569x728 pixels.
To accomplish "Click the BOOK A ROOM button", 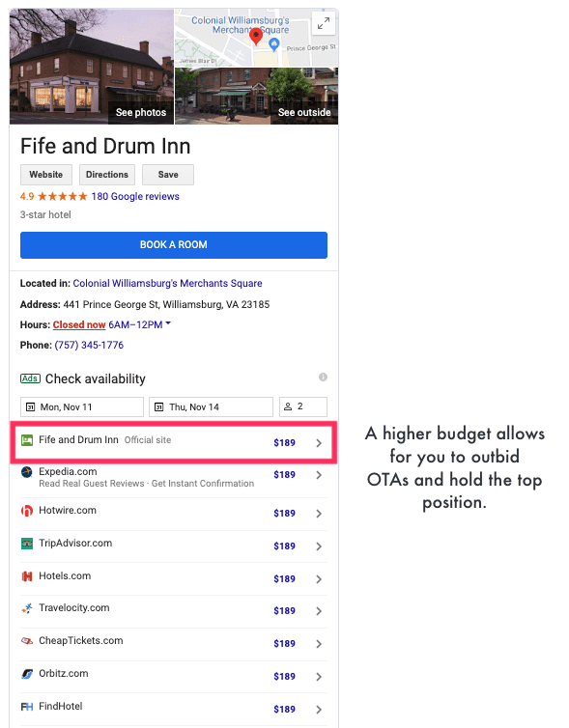I will pos(174,245).
